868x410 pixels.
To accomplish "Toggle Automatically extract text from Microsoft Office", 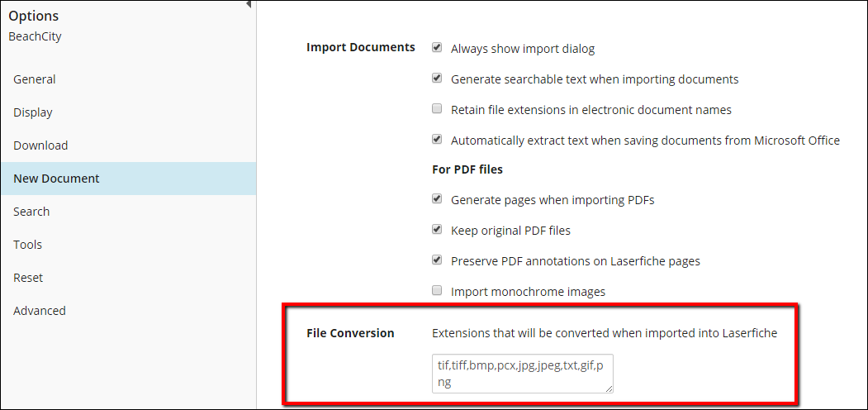I will click(437, 139).
